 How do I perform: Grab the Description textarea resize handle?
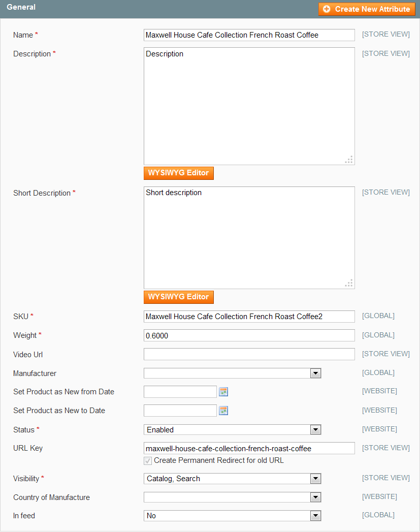pos(349,160)
